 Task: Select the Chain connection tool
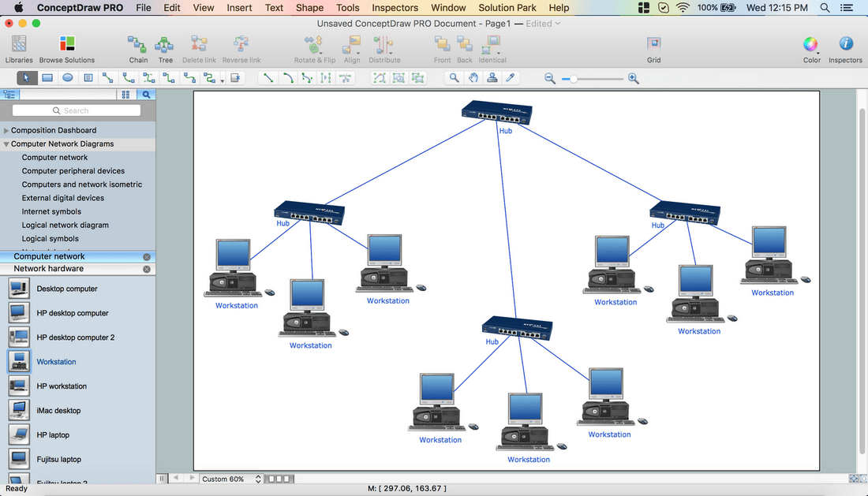click(x=137, y=44)
